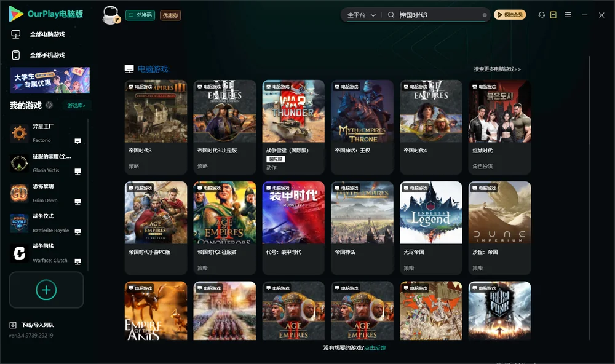The width and height of the screenshot is (615, 364).
Task: Click the download icon beside 下载/导入列队
Action: [12, 325]
